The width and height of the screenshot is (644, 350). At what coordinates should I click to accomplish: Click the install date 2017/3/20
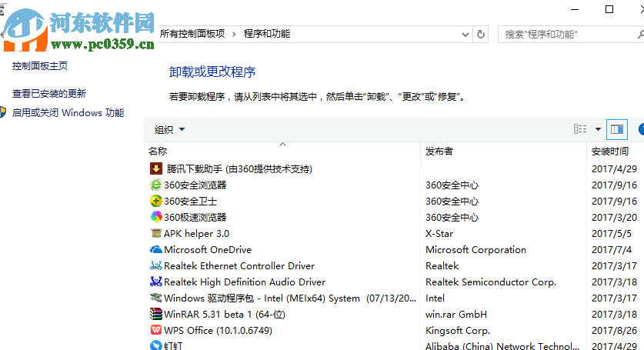point(614,218)
